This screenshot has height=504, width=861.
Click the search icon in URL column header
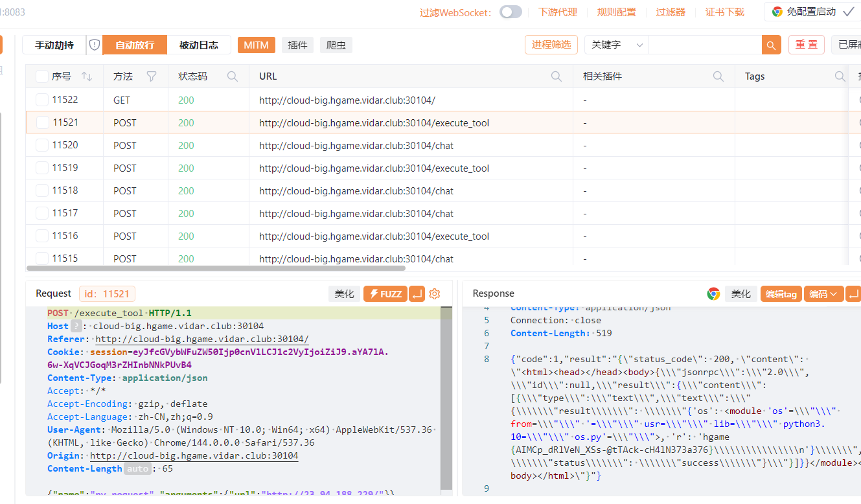(x=556, y=76)
